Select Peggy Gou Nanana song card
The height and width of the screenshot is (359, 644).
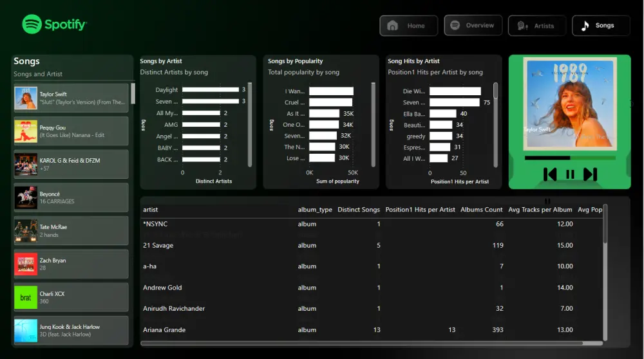coord(71,131)
